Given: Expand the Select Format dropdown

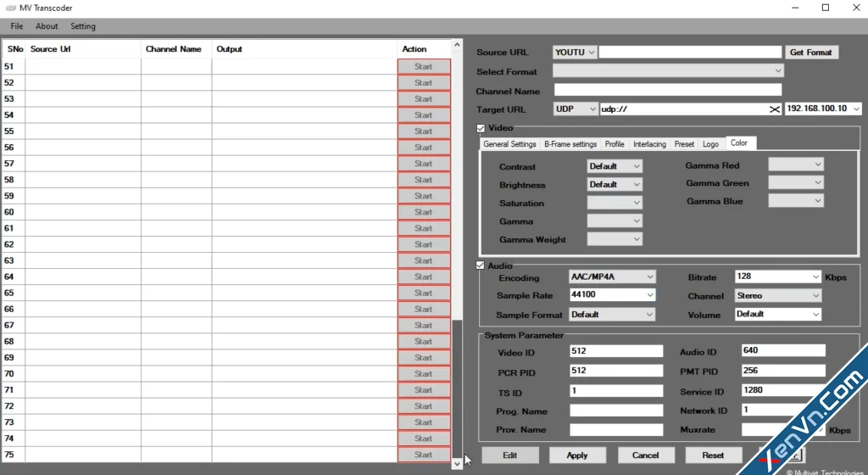Looking at the screenshot, I should [x=668, y=71].
